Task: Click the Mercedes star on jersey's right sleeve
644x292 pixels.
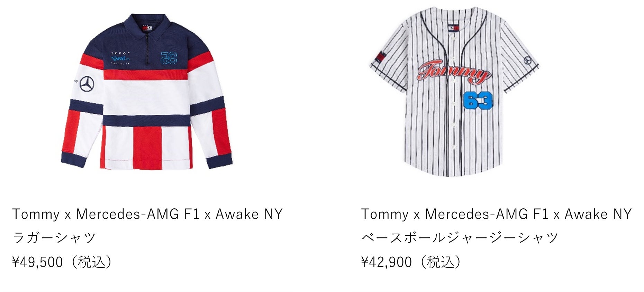Action: click(527, 60)
